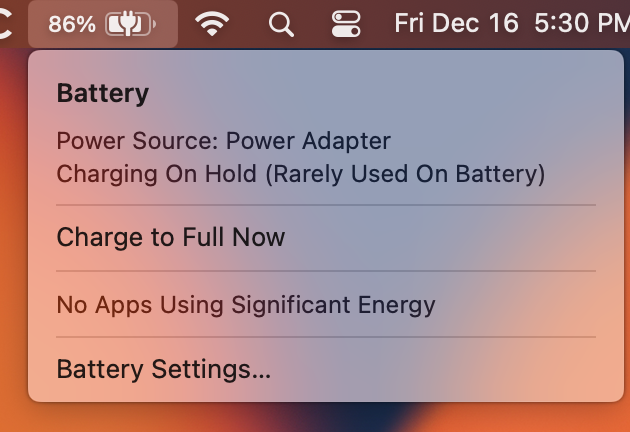Open Spotlight search magnifying glass
The width and height of the screenshot is (630, 432).
coord(281,24)
